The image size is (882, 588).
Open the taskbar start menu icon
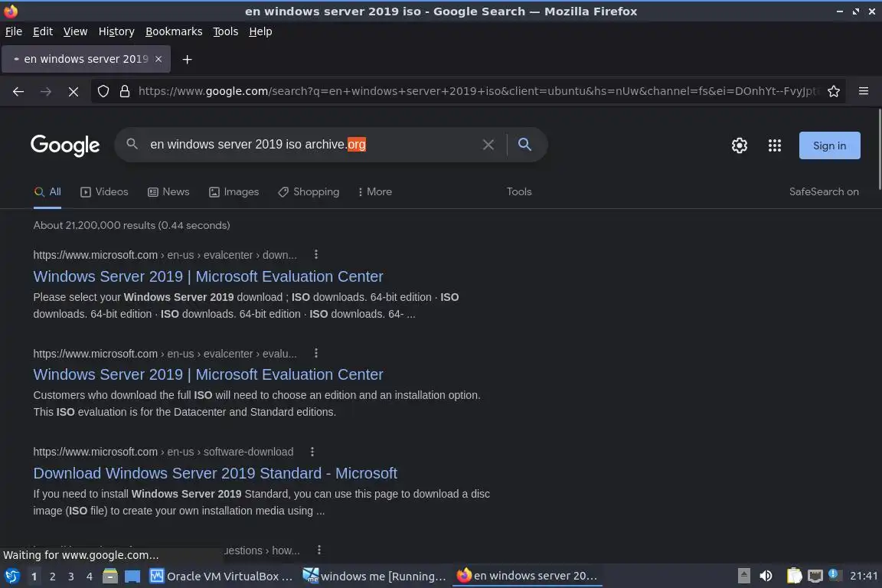tap(11, 577)
